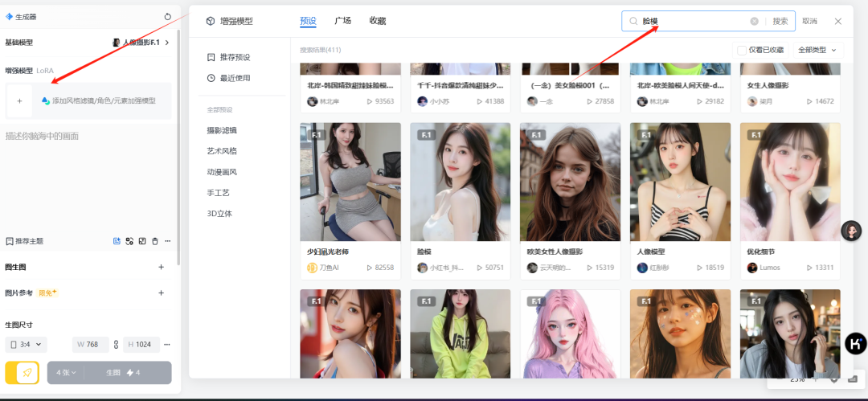Image resolution: width=868 pixels, height=401 pixels.
Task: Open the more options dots beside 推荐主题
Action: [167, 241]
